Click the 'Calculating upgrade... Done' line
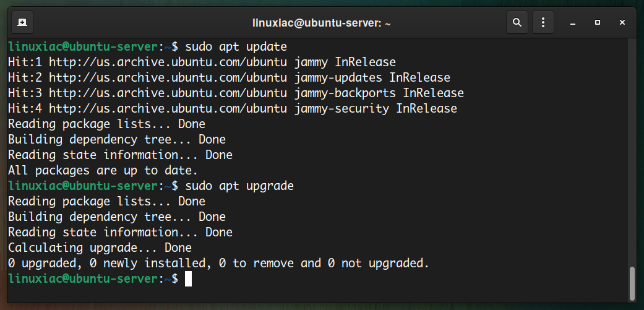Screen dimensions: 644x310 click(x=100, y=248)
